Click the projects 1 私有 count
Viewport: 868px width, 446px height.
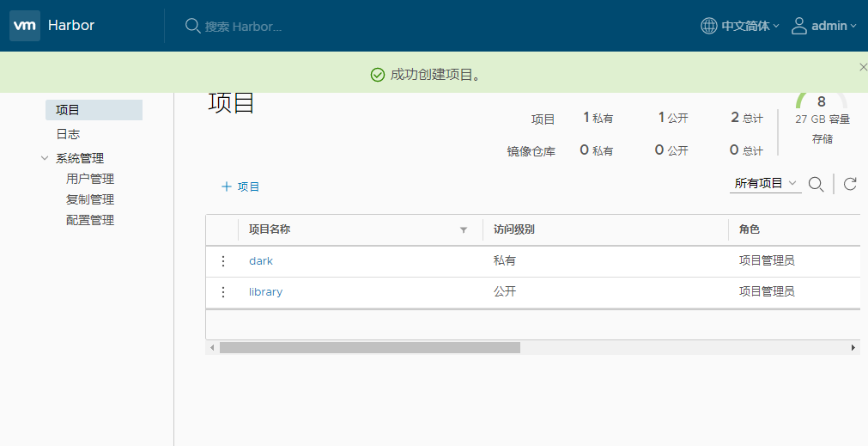598,118
